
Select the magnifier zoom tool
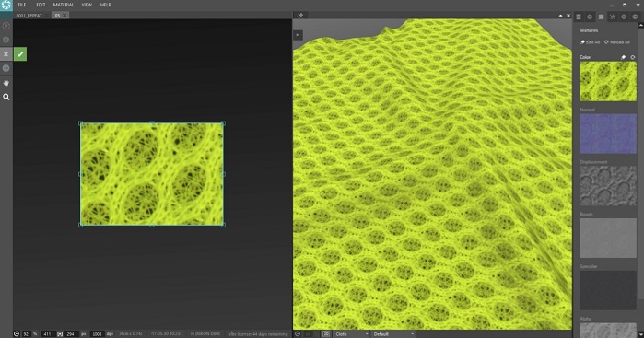(6, 98)
